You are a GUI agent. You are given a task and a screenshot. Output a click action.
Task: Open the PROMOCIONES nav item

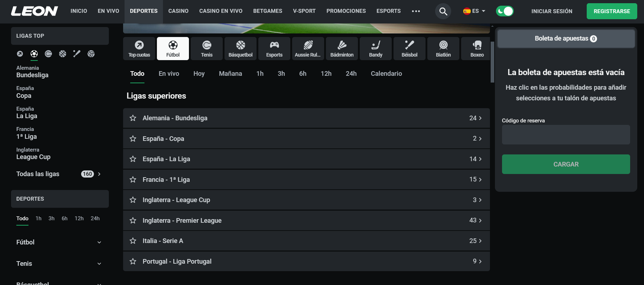(346, 11)
